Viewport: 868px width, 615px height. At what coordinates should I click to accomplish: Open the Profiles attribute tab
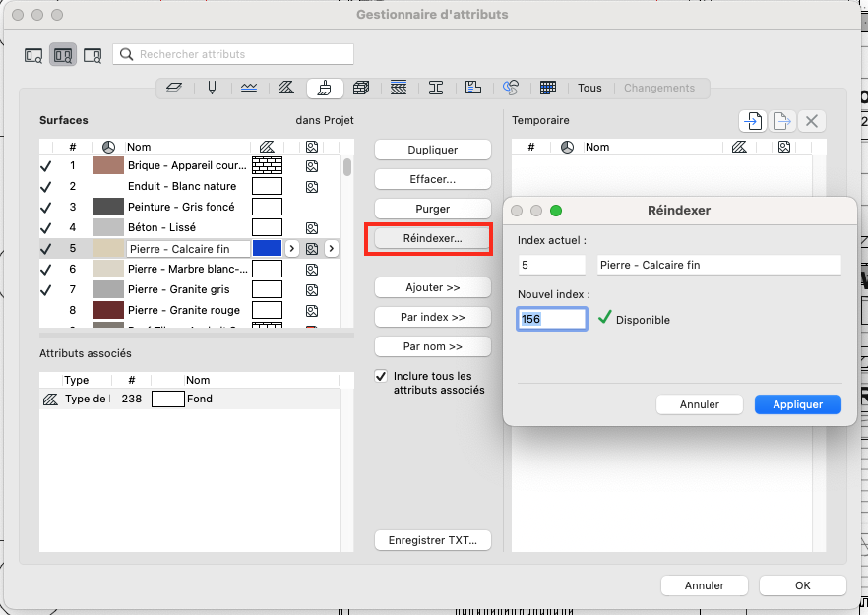pos(436,88)
